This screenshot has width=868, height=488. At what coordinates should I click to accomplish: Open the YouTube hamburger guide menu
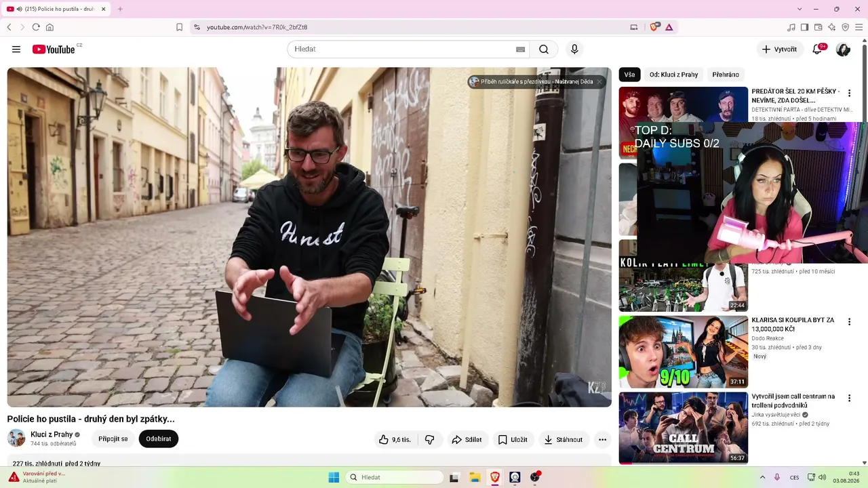(16, 49)
